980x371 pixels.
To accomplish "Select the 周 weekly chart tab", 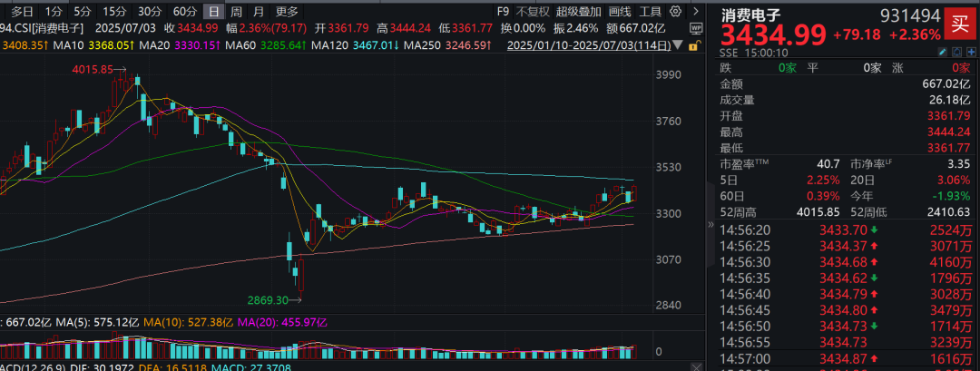I will pos(236,12).
